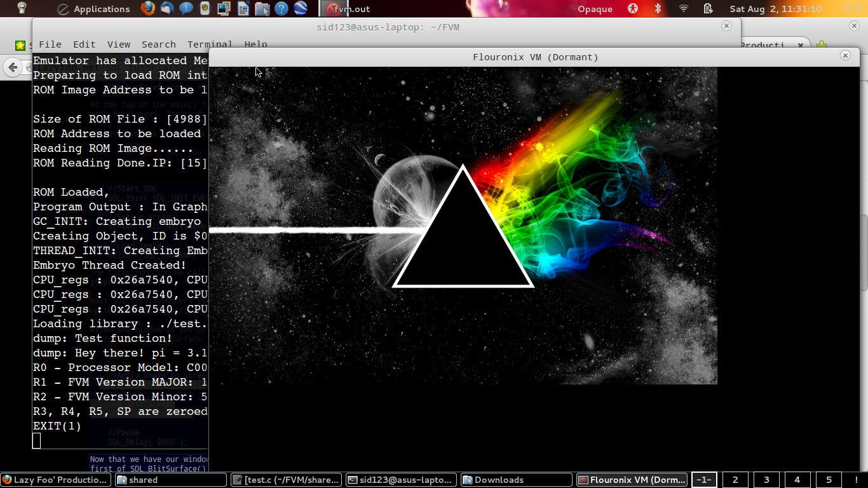Screen dimensions: 868x488
Task: Open the terminal's Terminal menu
Action: (x=210, y=44)
